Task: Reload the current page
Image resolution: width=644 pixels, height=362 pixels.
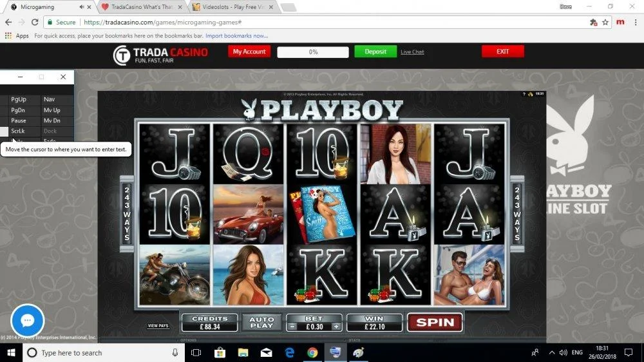Action: 35,22
